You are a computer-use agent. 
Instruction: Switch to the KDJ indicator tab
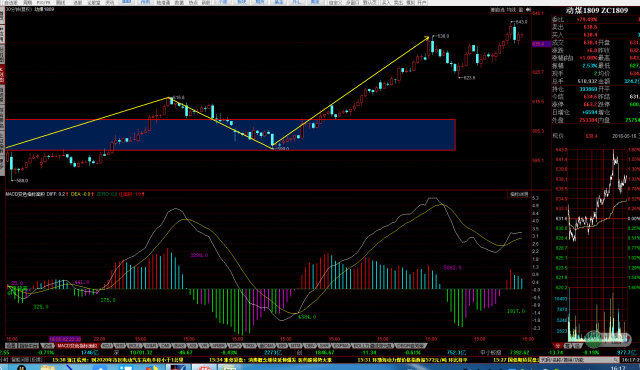point(107,346)
